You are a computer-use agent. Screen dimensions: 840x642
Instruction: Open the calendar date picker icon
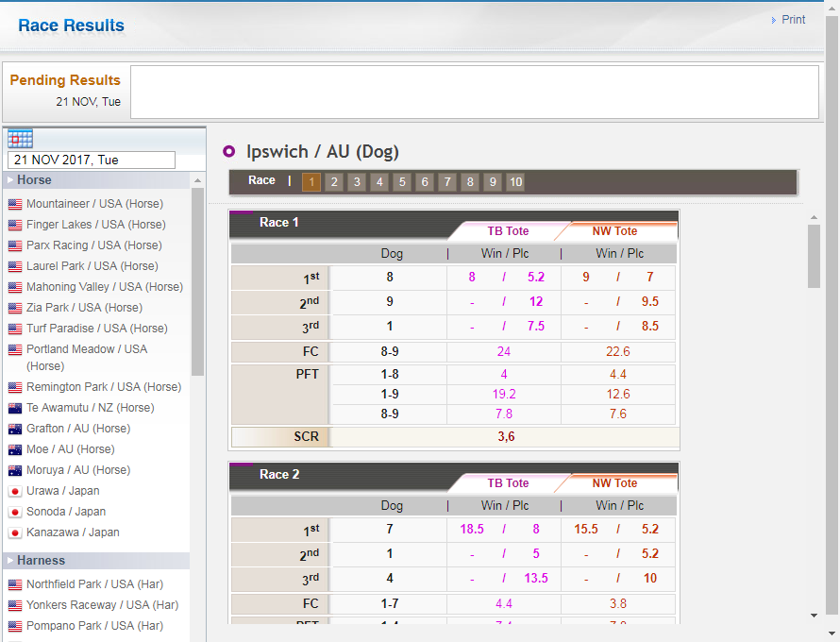(20, 139)
